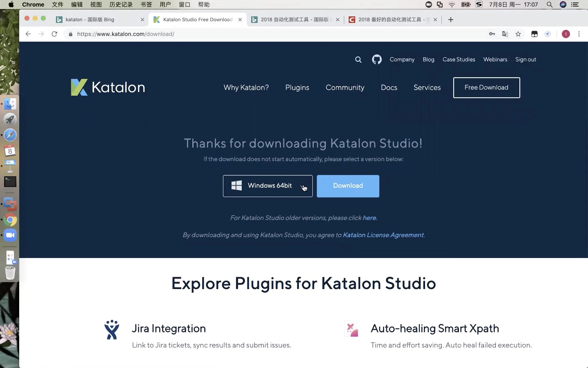This screenshot has height=368, width=588.
Task: Open the 帮助 menu in menu bar
Action: click(x=204, y=4)
